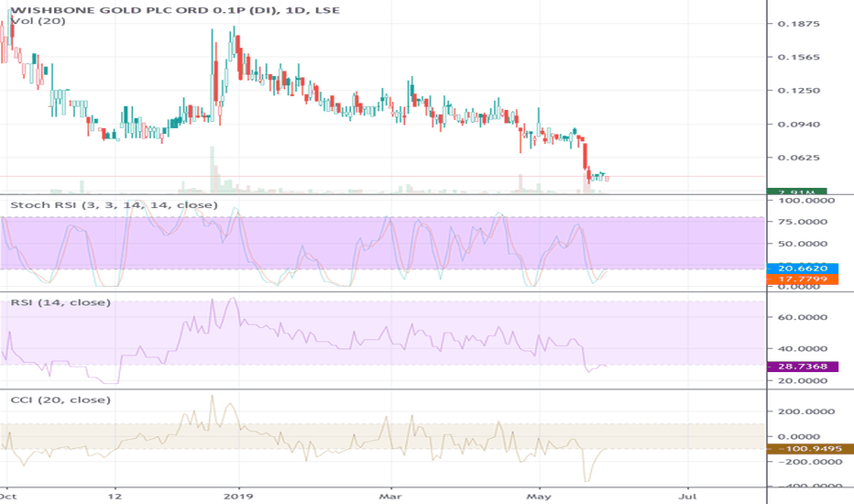
Task: Click the 200.0000 CCI axis label
Action: pyautogui.click(x=806, y=411)
